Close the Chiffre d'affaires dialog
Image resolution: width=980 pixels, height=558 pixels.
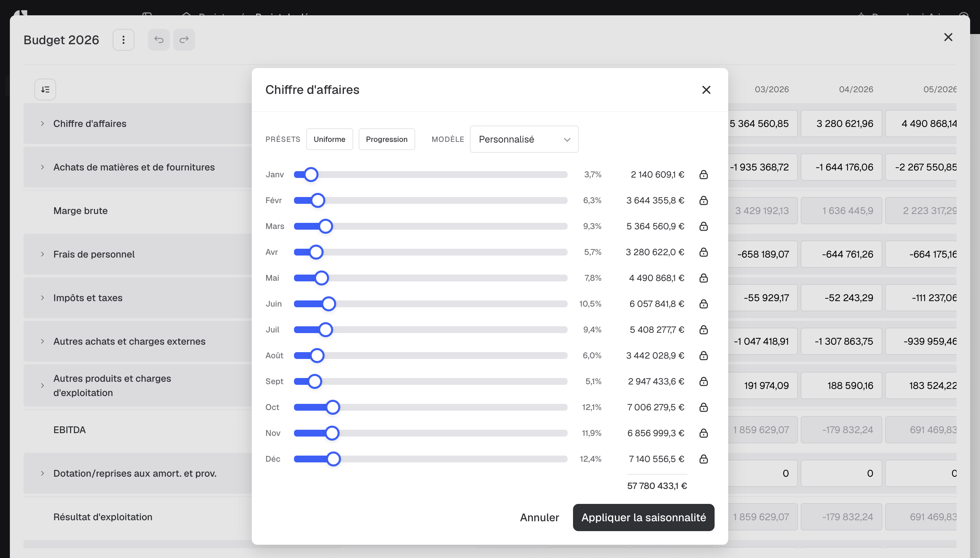(x=706, y=90)
